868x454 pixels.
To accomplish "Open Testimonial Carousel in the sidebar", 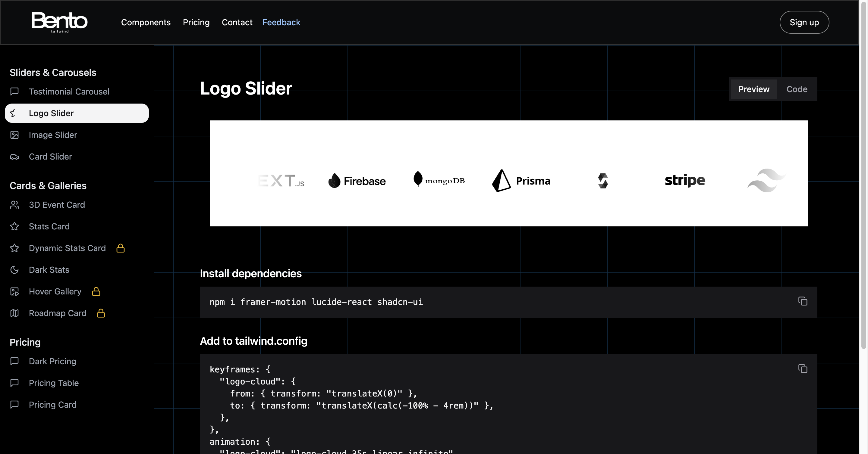I will coord(77,92).
